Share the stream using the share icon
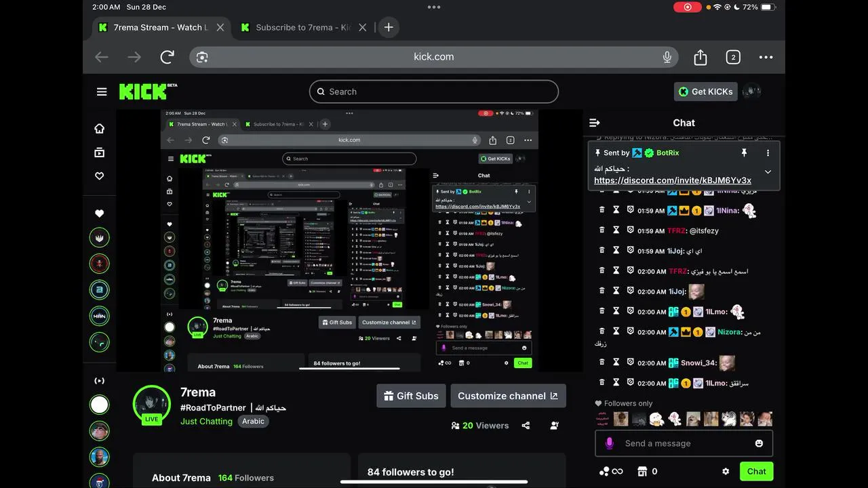The height and width of the screenshot is (488, 868). point(526,426)
